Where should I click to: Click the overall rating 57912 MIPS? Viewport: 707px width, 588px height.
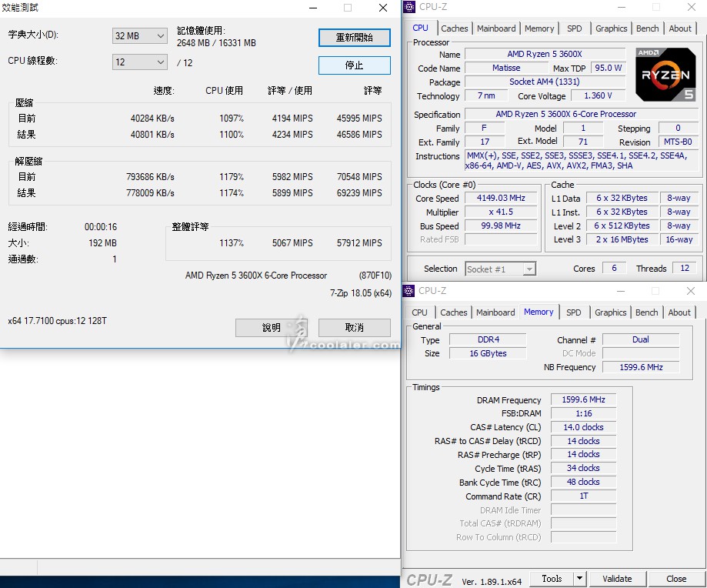pyautogui.click(x=359, y=243)
